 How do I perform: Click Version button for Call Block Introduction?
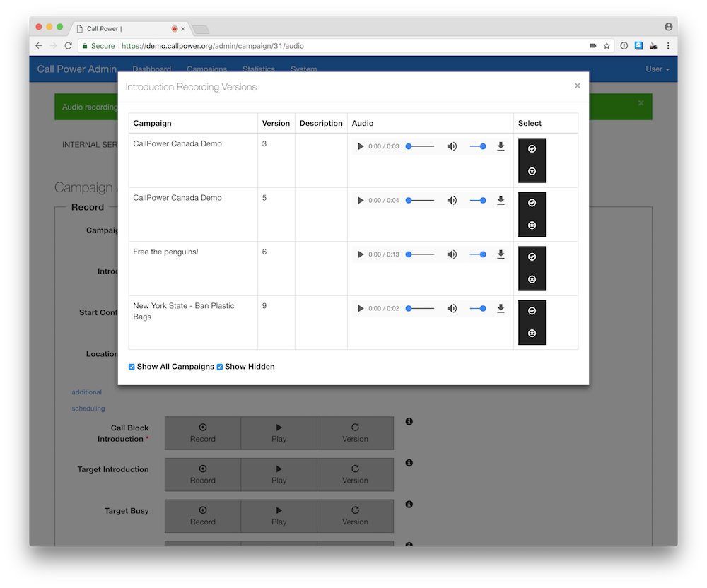click(355, 433)
